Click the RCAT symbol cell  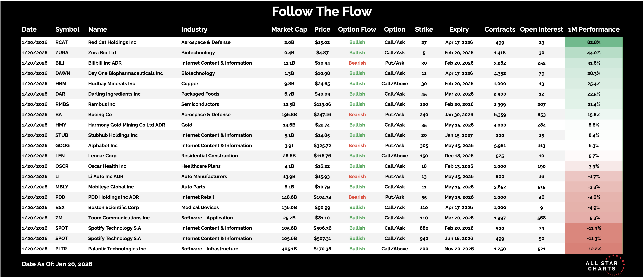pyautogui.click(x=61, y=42)
